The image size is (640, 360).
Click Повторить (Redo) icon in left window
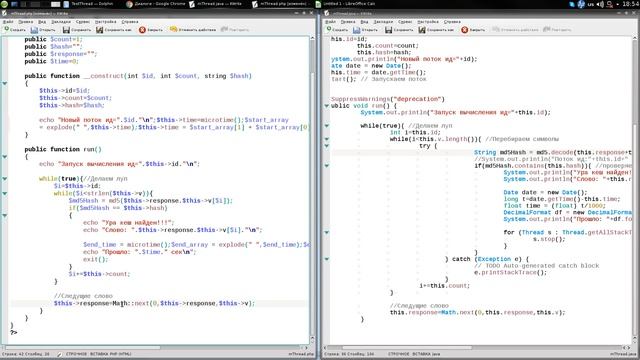tap(224, 29)
